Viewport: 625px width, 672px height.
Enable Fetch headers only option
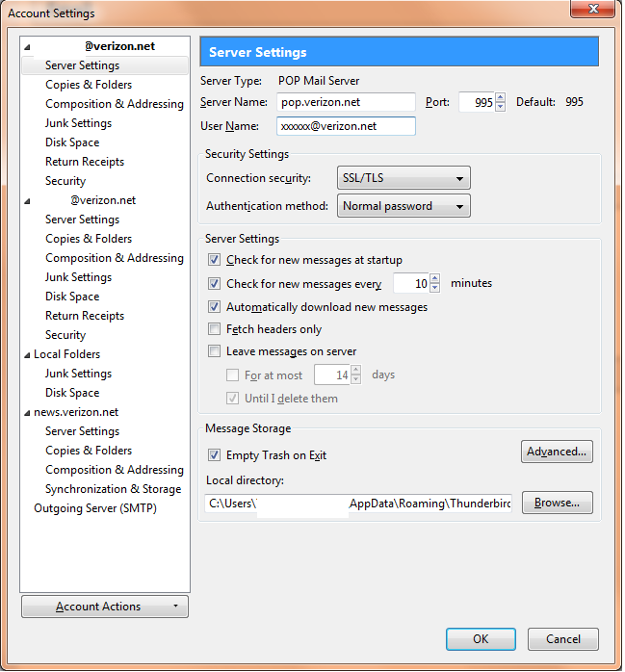pos(215,329)
